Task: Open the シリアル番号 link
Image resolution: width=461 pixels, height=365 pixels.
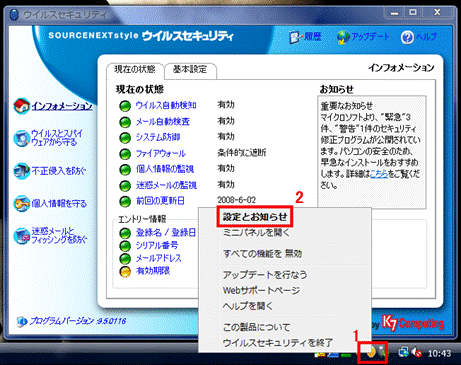Action: [157, 245]
